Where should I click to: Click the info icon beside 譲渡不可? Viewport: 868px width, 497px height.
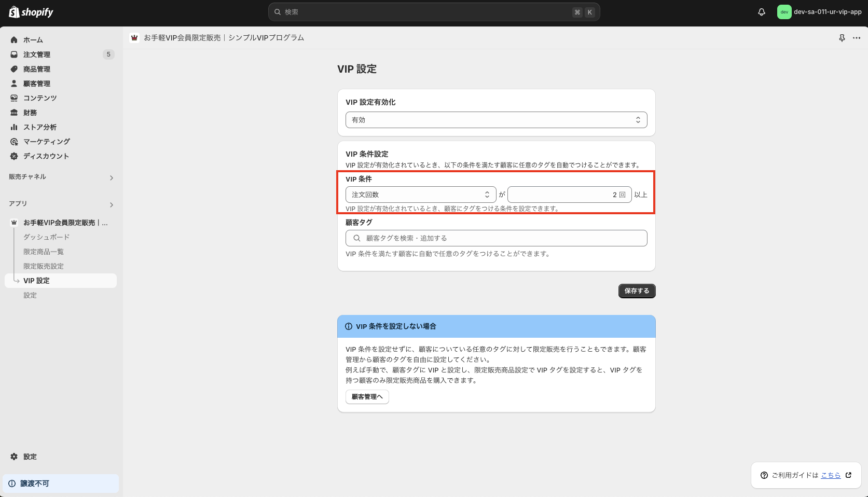pos(12,484)
